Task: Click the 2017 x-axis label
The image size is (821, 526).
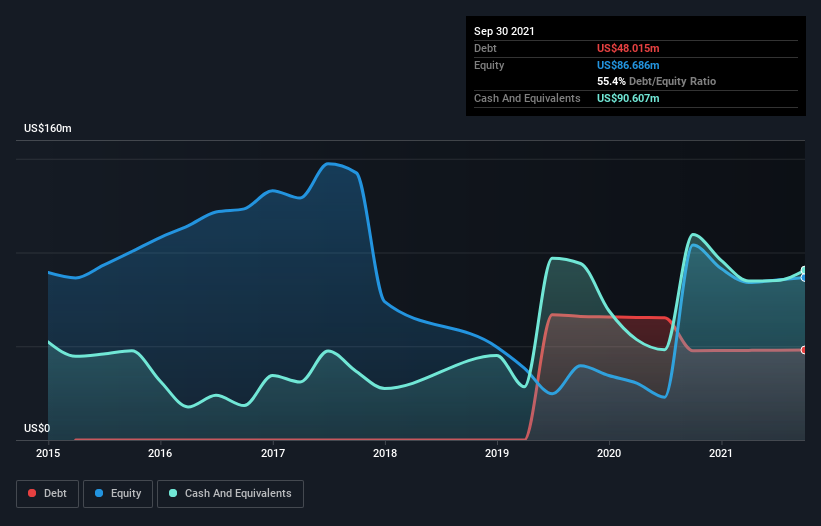Action: 273,453
